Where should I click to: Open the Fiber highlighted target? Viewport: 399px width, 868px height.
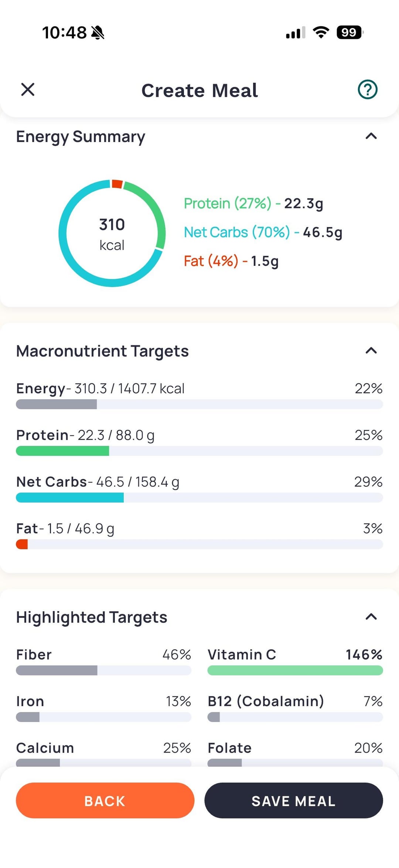pos(103,662)
